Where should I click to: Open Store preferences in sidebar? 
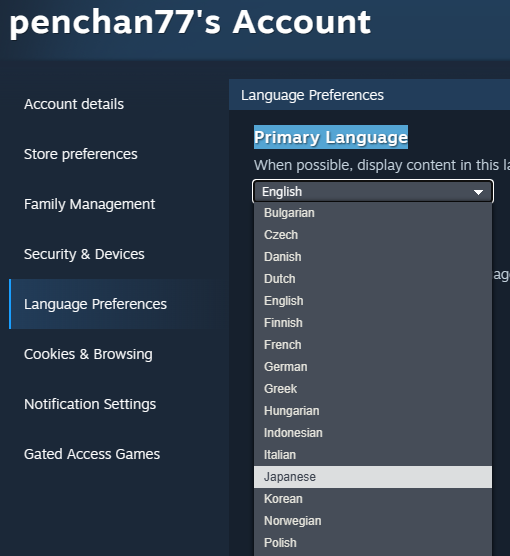point(81,154)
